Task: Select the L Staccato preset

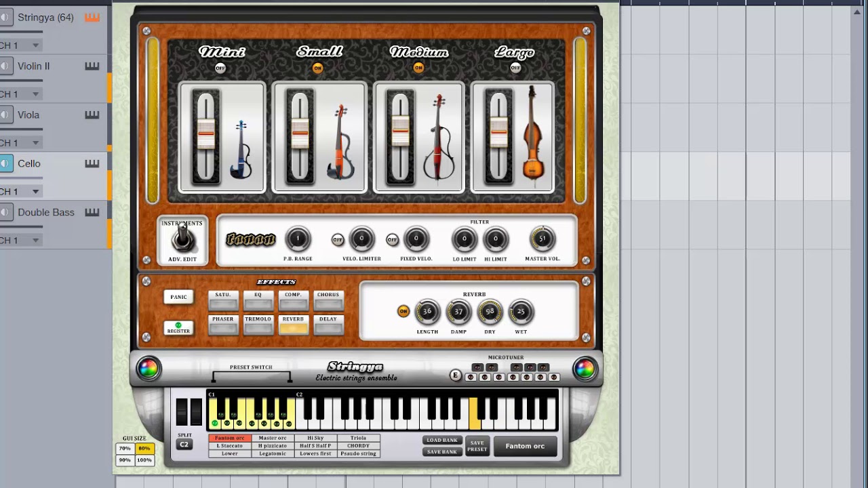Action: [230, 446]
